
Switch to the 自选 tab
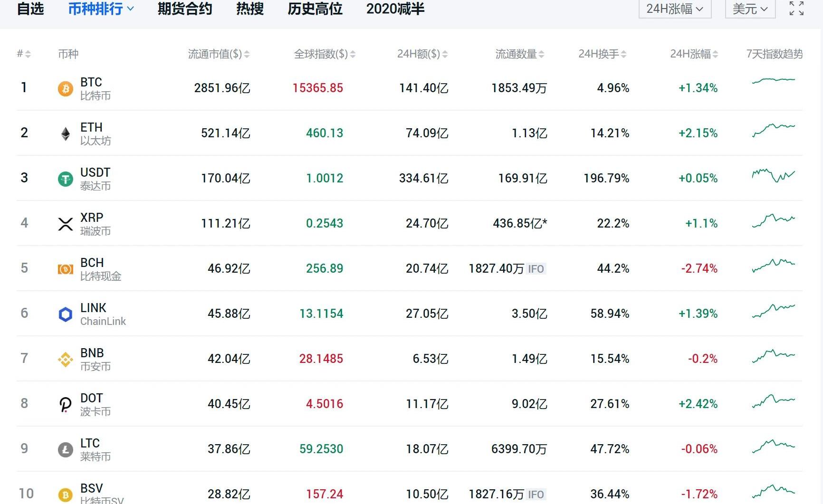(30, 9)
